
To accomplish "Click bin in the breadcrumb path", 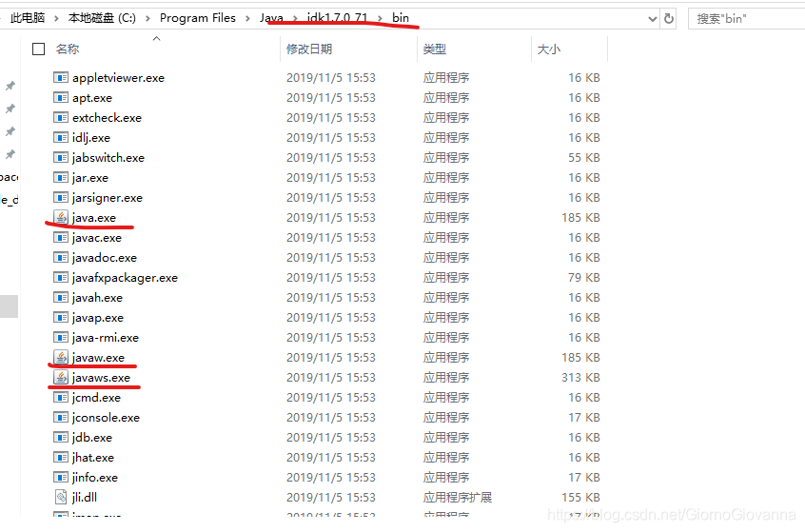I will point(401,18).
